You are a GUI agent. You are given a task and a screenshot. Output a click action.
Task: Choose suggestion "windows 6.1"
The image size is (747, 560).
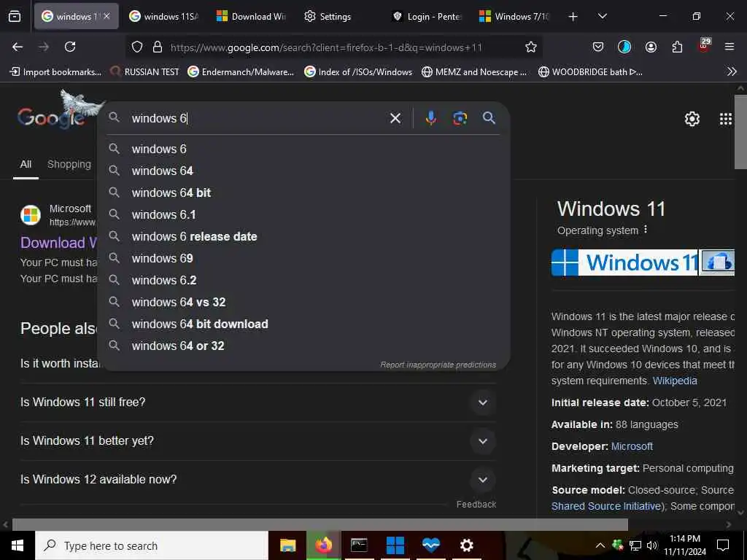click(303, 215)
